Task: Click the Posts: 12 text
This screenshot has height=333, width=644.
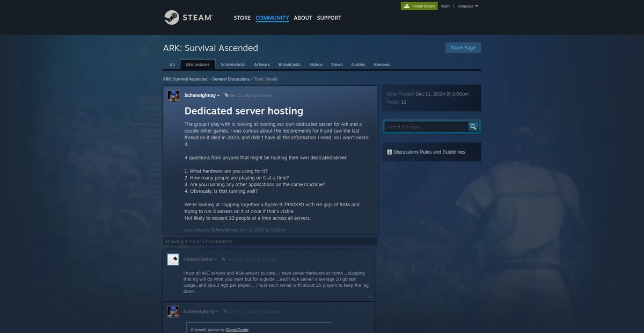Action: point(397,102)
